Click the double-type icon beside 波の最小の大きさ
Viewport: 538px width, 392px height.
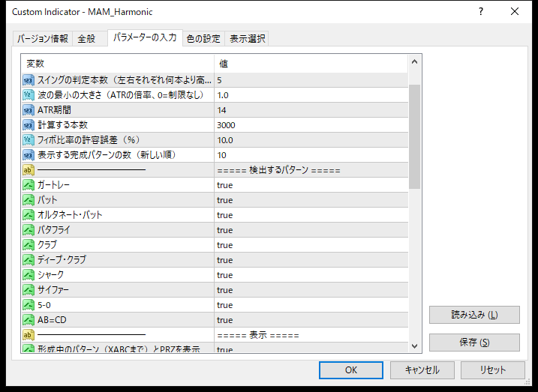[29, 95]
